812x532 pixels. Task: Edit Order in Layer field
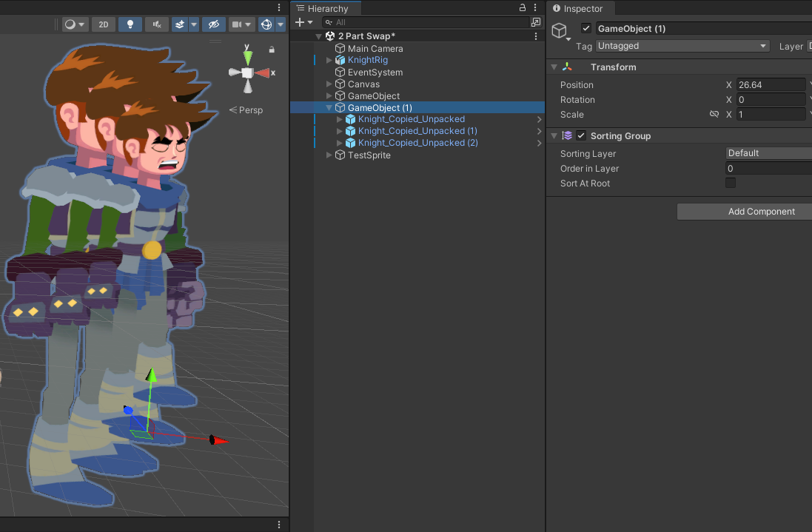pos(769,168)
